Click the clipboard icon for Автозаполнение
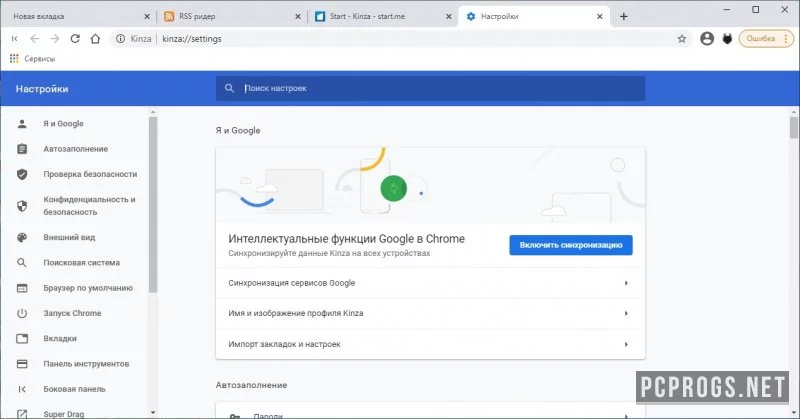Screen dimensions: 800x419 (x=22, y=149)
